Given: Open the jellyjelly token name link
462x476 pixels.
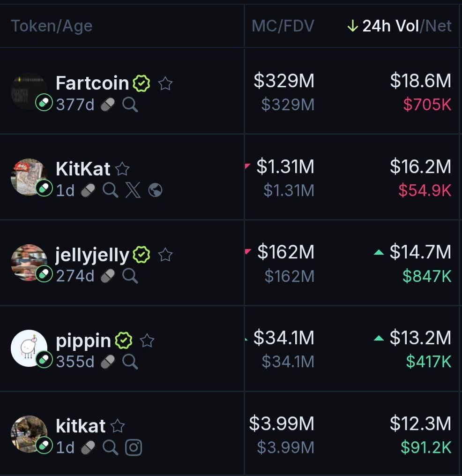Looking at the screenshot, I should click(92, 255).
